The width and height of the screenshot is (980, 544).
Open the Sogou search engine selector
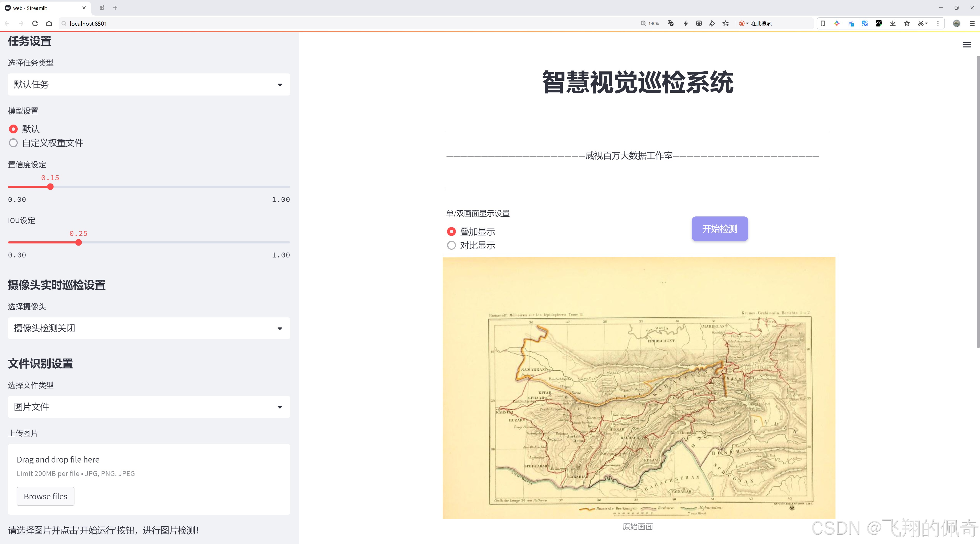tap(744, 23)
